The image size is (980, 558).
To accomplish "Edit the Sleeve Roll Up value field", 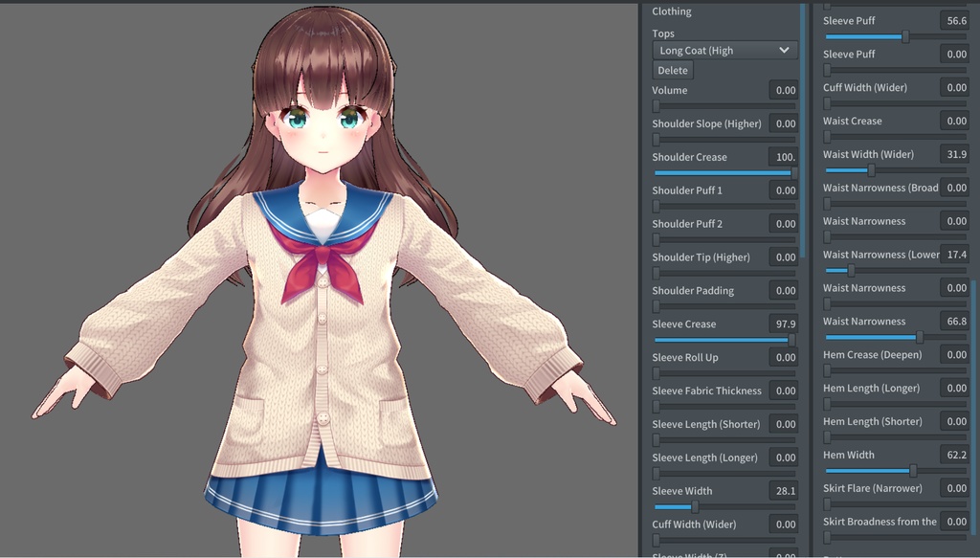I will tap(787, 357).
